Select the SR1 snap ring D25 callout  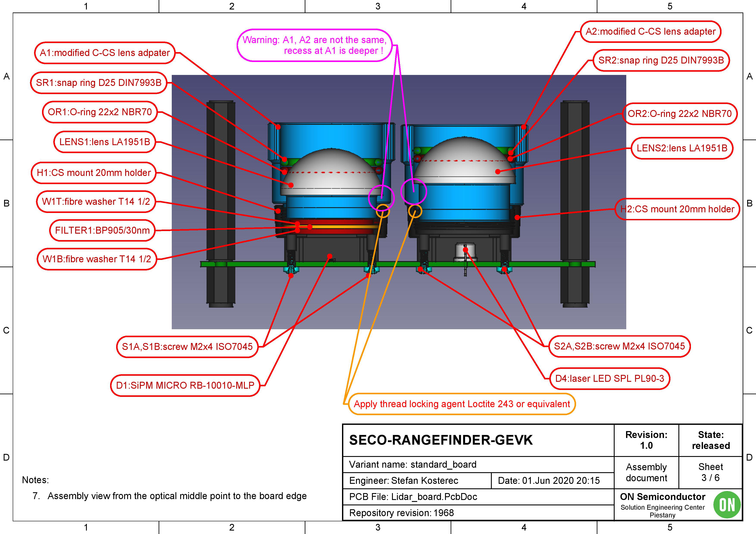98,83
